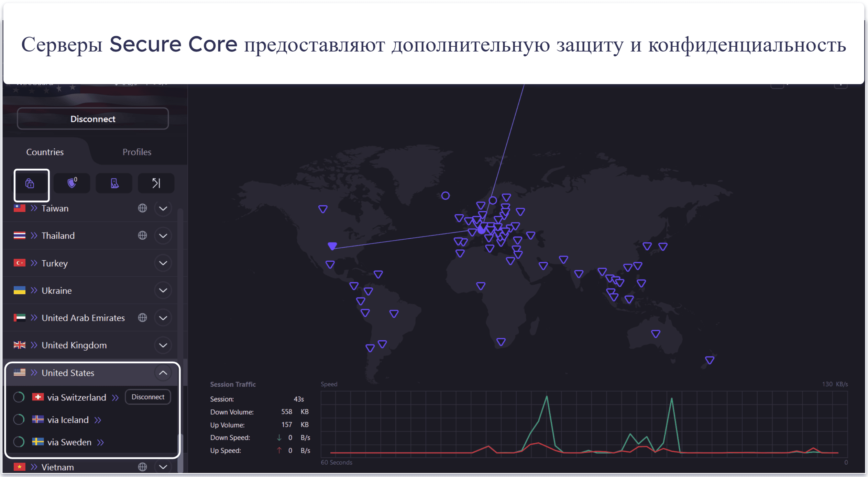Screen dimensions: 868x477
Task: Click the Taiwan flag icon
Action: point(20,208)
